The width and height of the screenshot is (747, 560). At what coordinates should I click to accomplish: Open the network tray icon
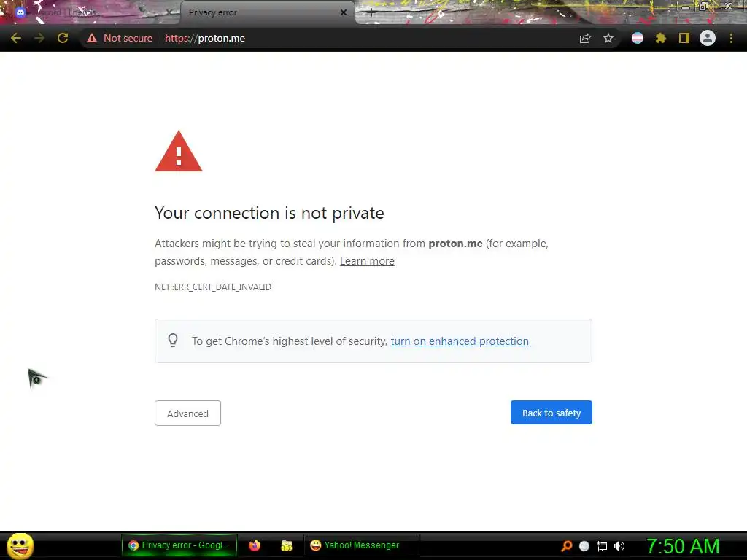(602, 546)
